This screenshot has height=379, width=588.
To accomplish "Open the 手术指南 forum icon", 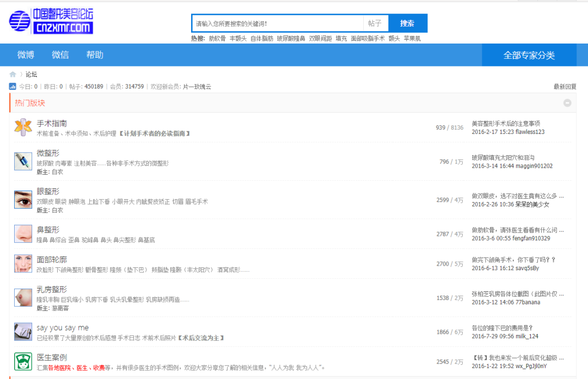I will (x=23, y=127).
